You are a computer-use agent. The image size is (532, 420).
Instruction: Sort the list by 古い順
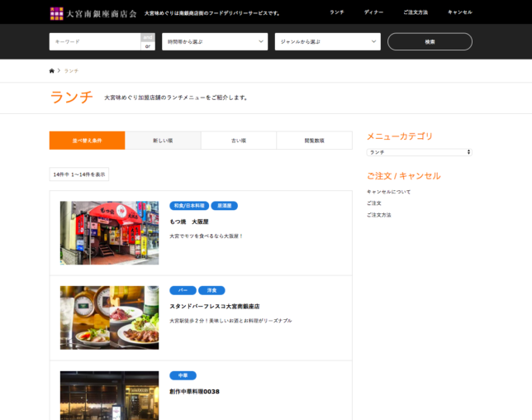pos(238,141)
